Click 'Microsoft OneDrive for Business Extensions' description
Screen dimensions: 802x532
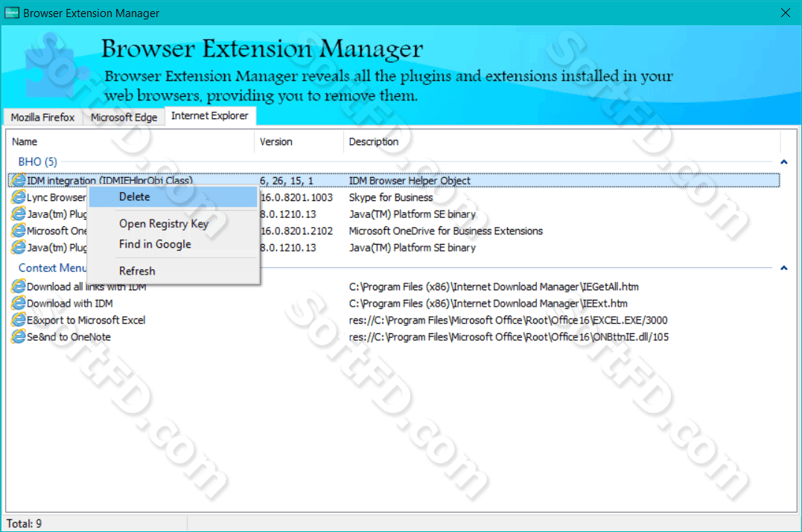pyautogui.click(x=445, y=231)
